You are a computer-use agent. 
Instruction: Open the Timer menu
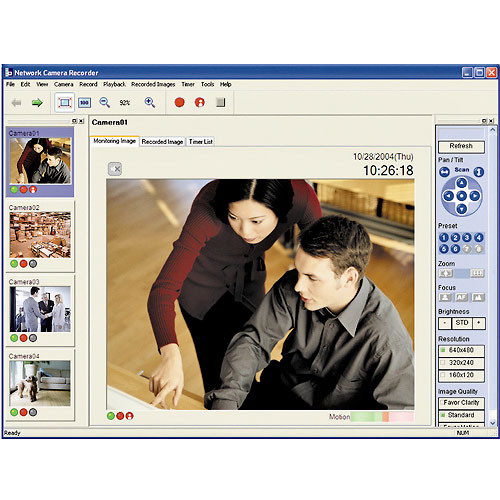click(x=188, y=84)
